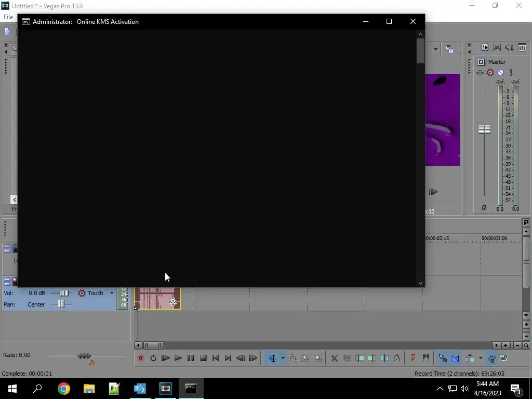Select the Envelope Edit tool
Screen dimensions: 532x399
click(x=293, y=358)
